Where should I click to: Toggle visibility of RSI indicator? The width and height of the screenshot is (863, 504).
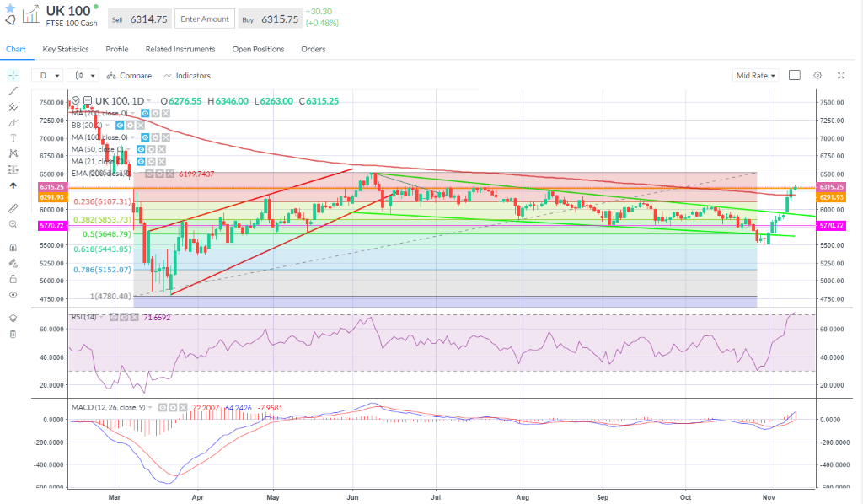(114, 318)
